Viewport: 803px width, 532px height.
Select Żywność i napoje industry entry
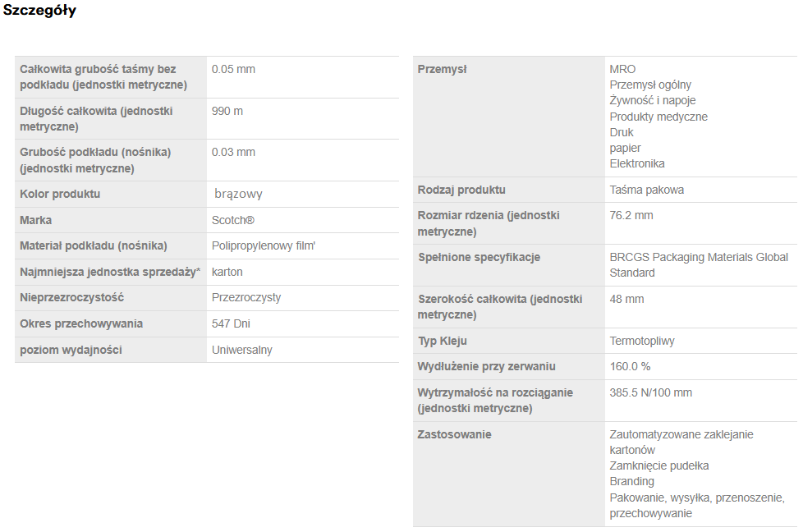coord(653,100)
